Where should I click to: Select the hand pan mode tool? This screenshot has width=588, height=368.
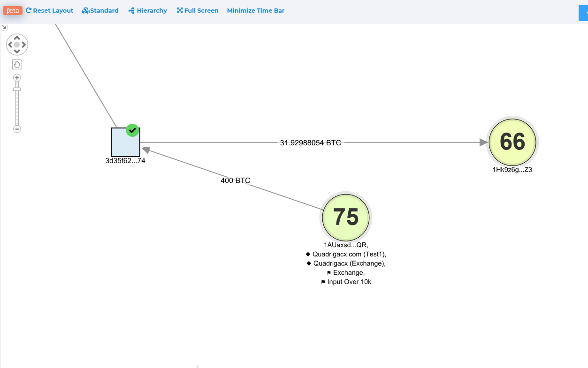[x=17, y=64]
